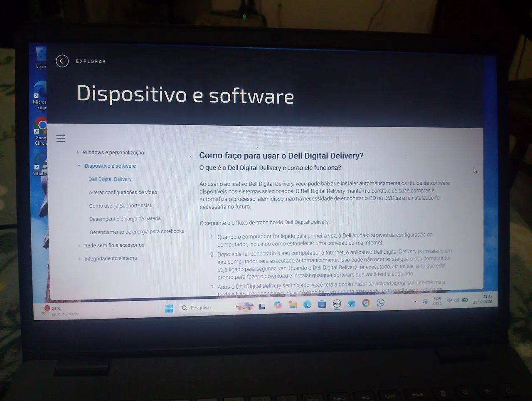Click the OneDrive cloud tray icon

[x=425, y=302]
